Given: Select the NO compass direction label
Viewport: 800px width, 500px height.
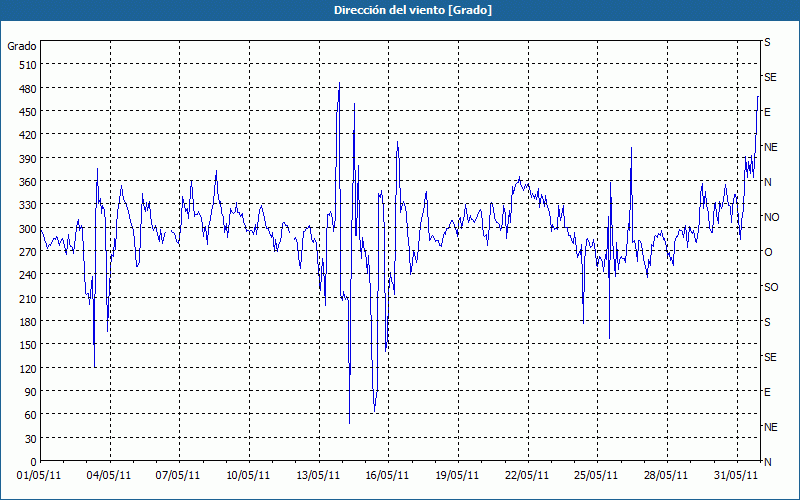Looking at the screenshot, I should click(x=771, y=217).
